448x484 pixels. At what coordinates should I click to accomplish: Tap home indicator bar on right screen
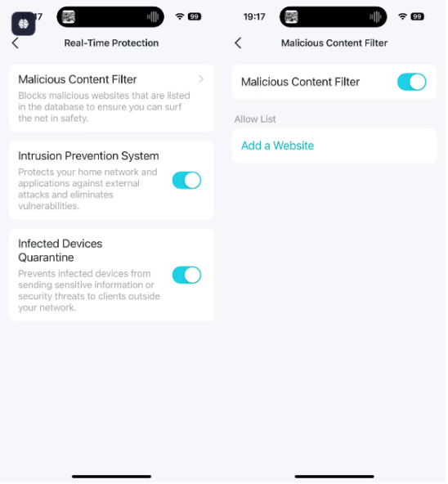point(334,477)
